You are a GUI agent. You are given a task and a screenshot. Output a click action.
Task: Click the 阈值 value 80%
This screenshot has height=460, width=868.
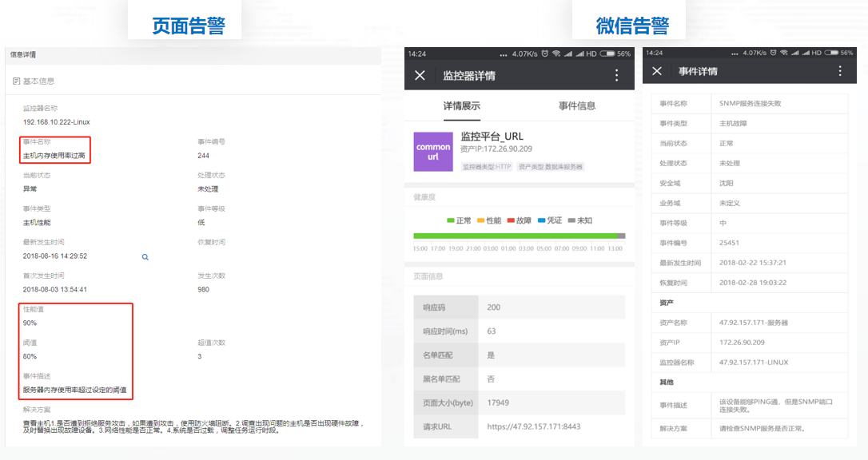click(x=30, y=357)
